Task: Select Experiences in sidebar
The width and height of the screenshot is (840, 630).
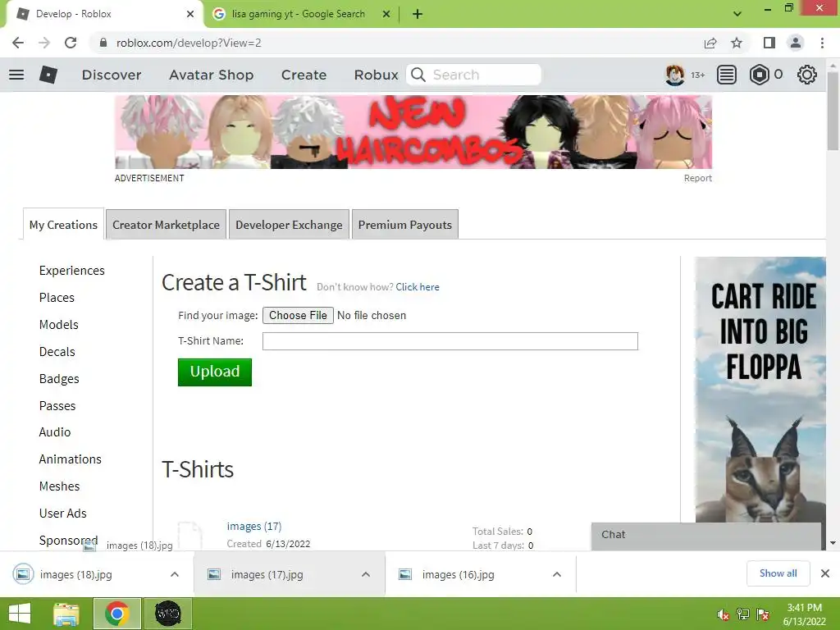Action: (72, 271)
